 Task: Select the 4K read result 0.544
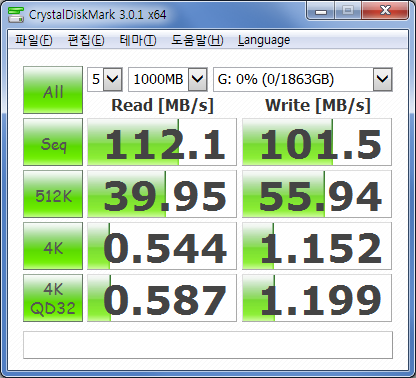pos(162,246)
